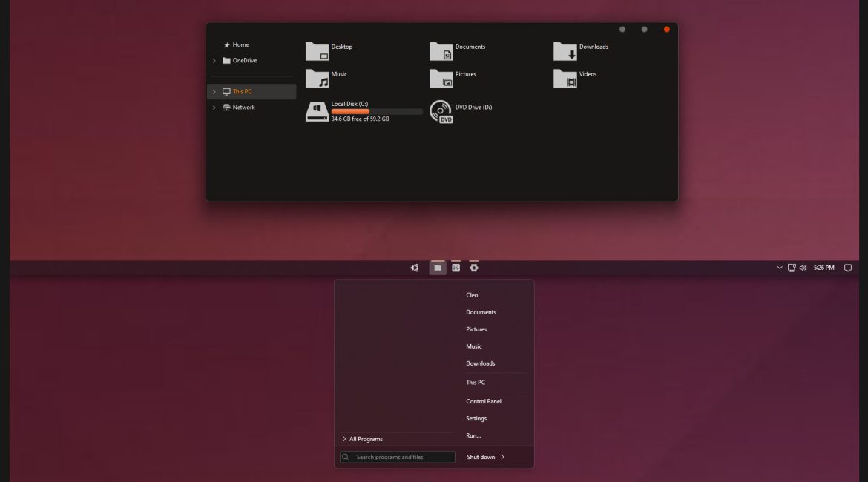Choose Run... in the Start menu
The height and width of the screenshot is (482, 868).
click(473, 435)
